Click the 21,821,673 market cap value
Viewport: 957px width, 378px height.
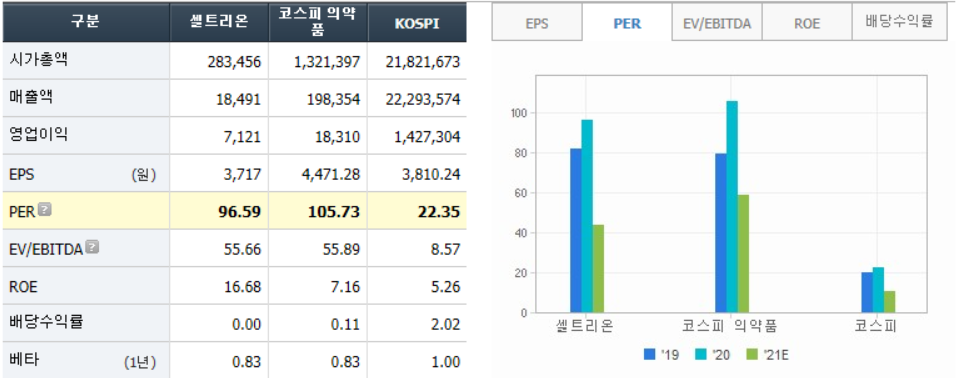pyautogui.click(x=423, y=62)
